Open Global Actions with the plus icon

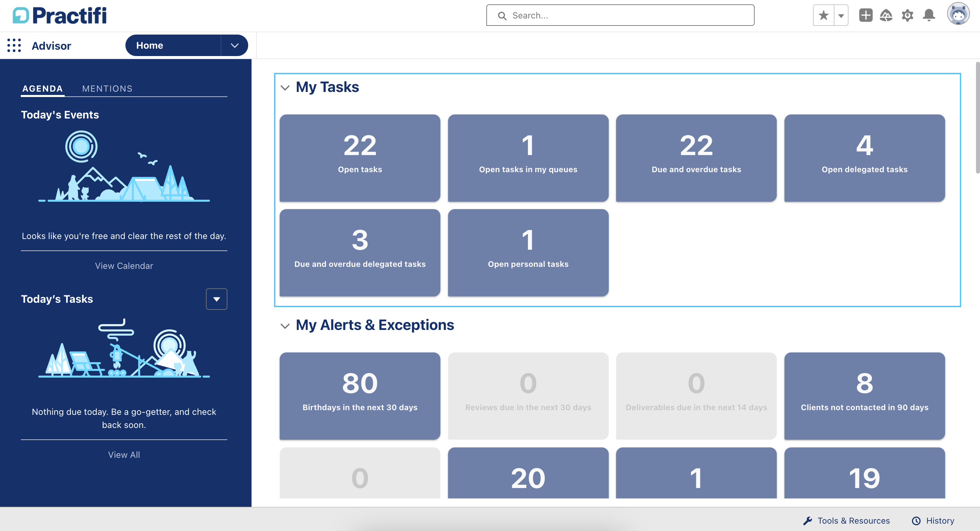point(866,15)
